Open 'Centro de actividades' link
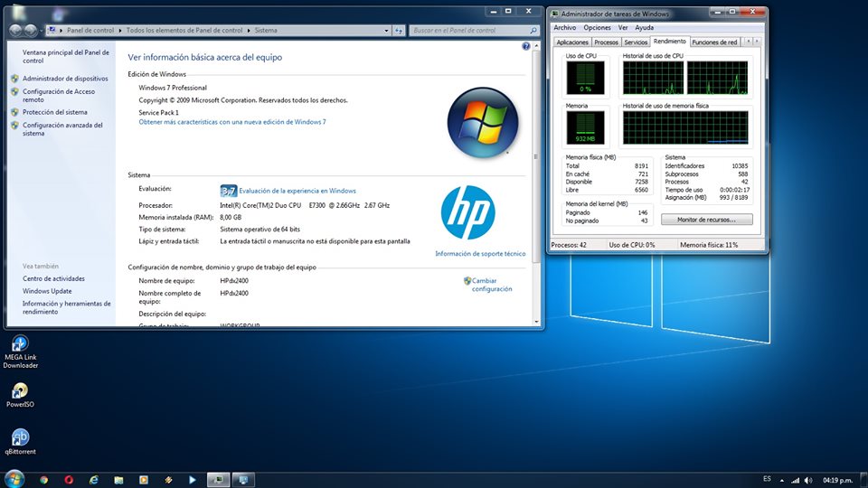 click(x=53, y=279)
